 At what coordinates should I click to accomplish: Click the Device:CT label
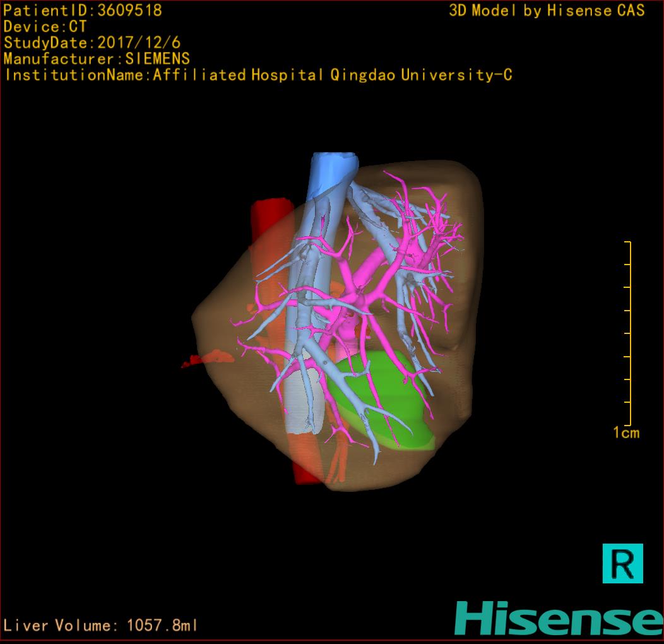(45, 27)
